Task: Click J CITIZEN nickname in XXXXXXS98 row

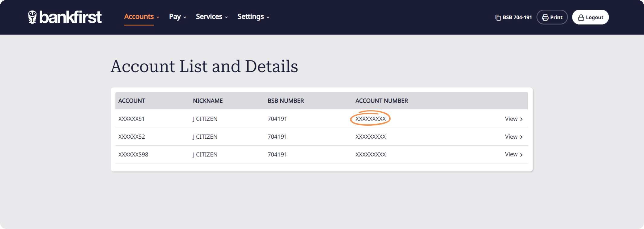Action: click(205, 154)
